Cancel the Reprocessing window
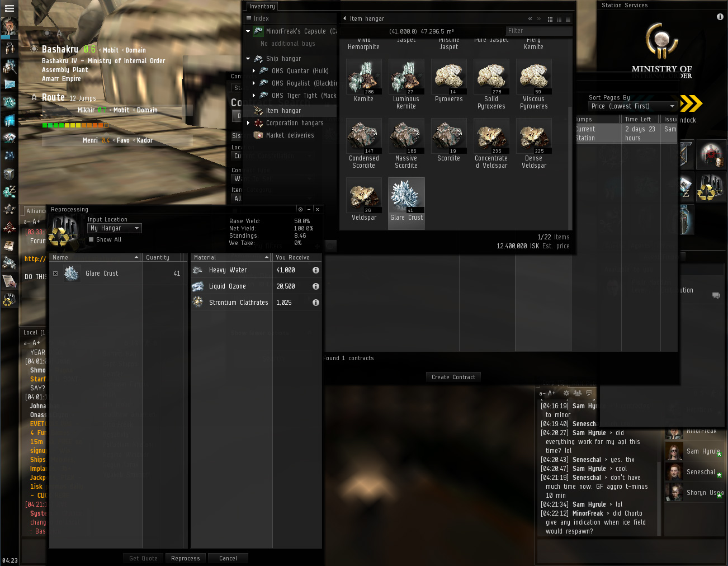This screenshot has height=566, width=728. 228,558
